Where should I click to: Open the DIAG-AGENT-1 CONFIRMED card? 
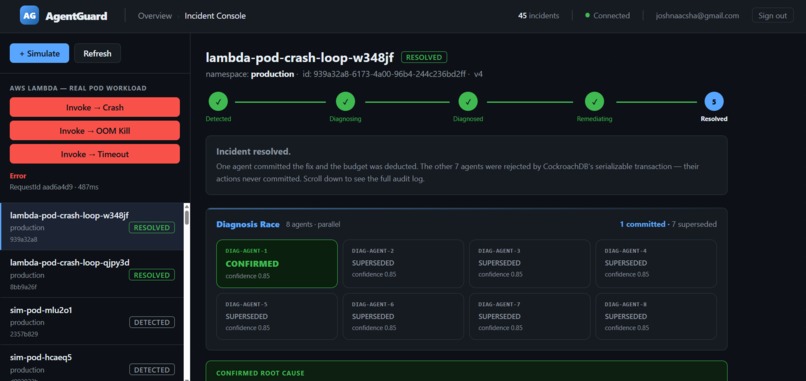pos(277,263)
